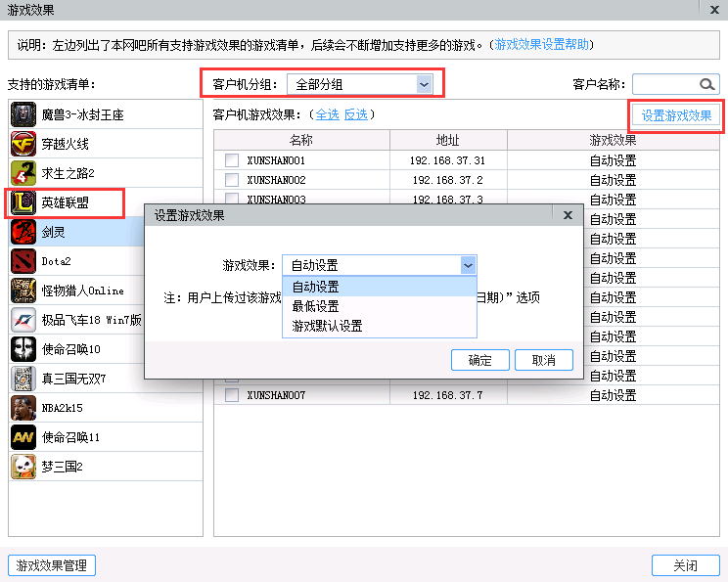
Task: Click the address 192.168.37.2
Action: click(447, 180)
